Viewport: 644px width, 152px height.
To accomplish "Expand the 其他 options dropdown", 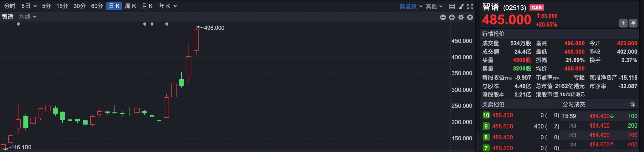I will tap(434, 6).
